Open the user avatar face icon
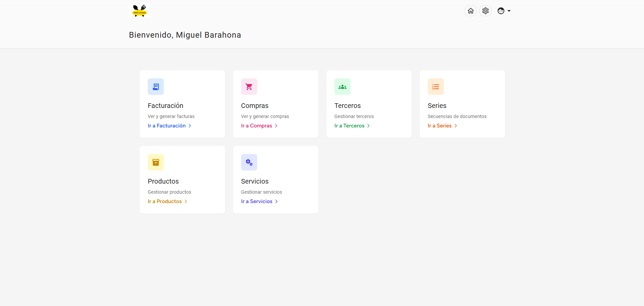The width and height of the screenshot is (644, 306). [501, 11]
